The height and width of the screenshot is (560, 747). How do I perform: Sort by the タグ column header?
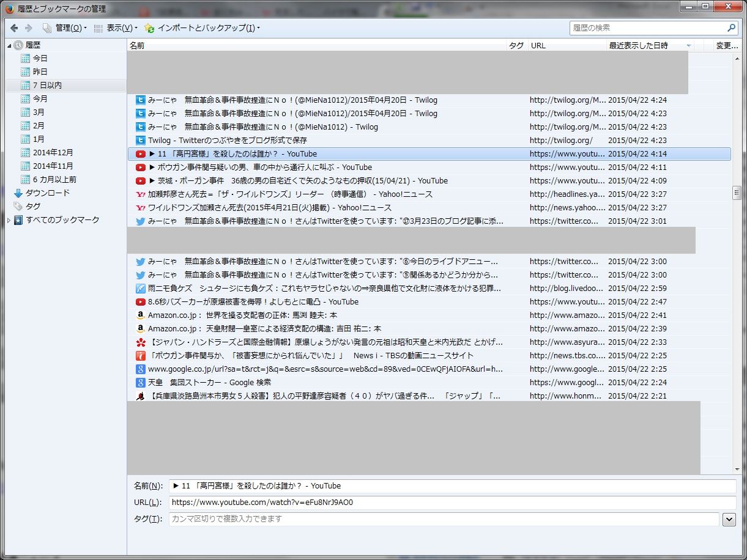click(517, 45)
